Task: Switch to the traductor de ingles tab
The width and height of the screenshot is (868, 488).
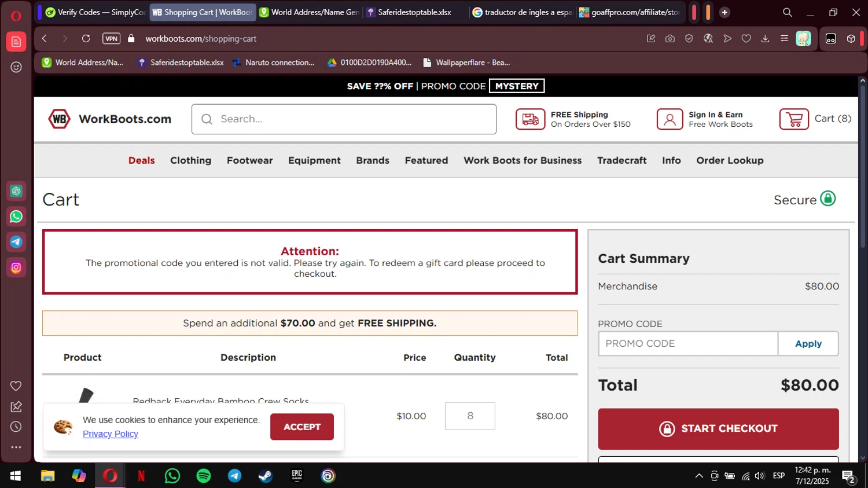Action: [x=523, y=12]
